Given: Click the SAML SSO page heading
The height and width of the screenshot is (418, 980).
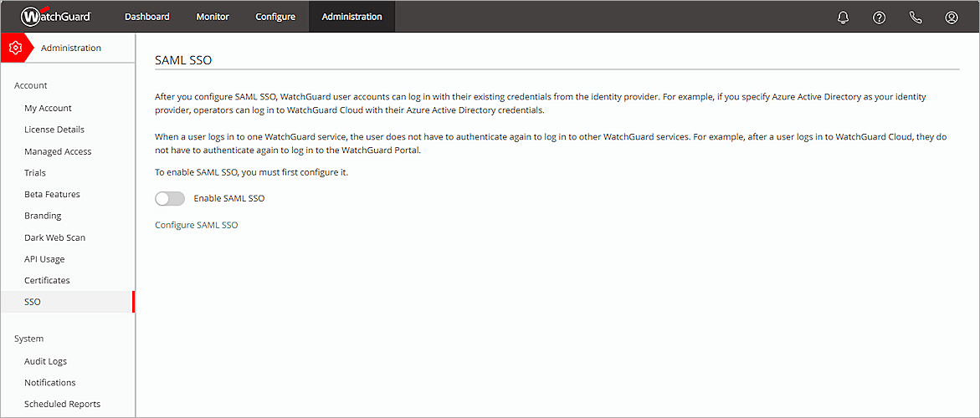Looking at the screenshot, I should 183,60.
